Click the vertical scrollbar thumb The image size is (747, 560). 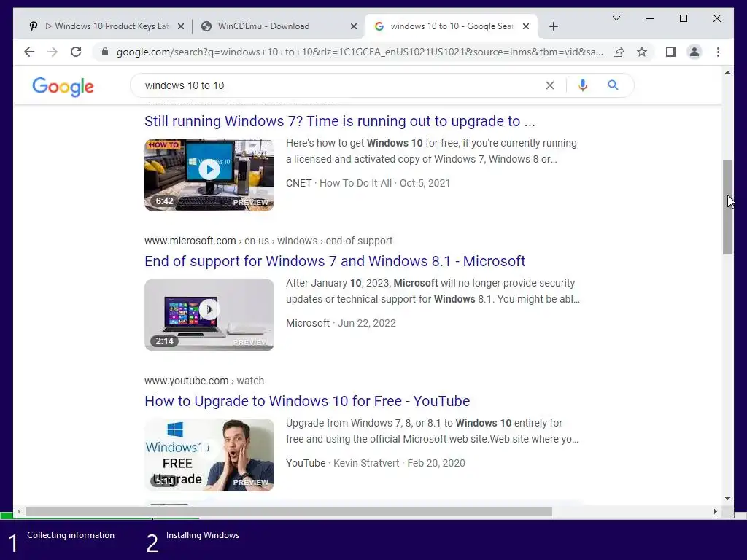point(727,208)
